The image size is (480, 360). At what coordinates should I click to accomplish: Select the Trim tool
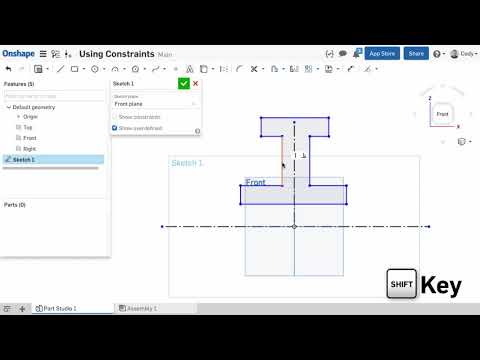click(254, 69)
